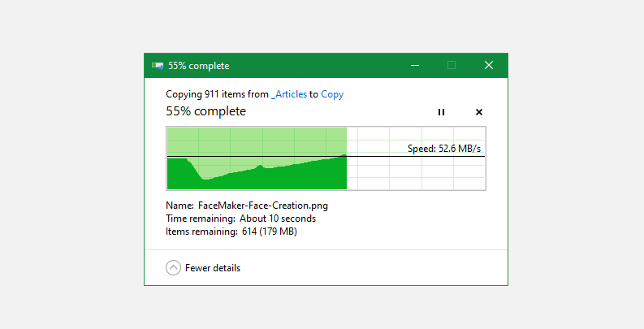644x329 pixels.
Task: Close the copy progress window
Action: pyautogui.click(x=489, y=65)
